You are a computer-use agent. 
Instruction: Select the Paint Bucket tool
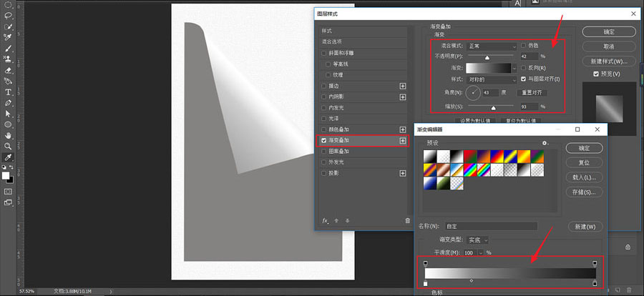coord(8,81)
